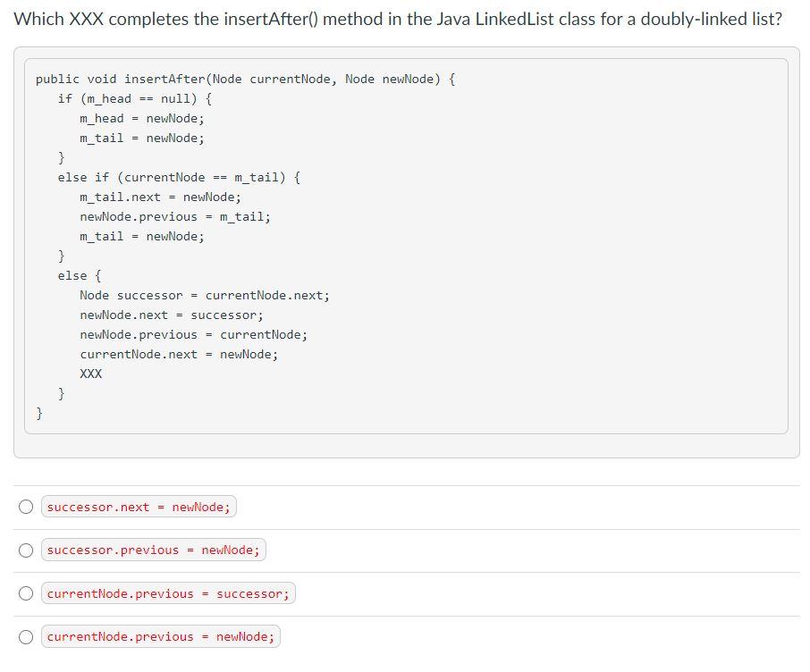The image size is (810, 672).
Task: Click the answer chip "currentNode.previous = newNode;"
Action: click(161, 636)
